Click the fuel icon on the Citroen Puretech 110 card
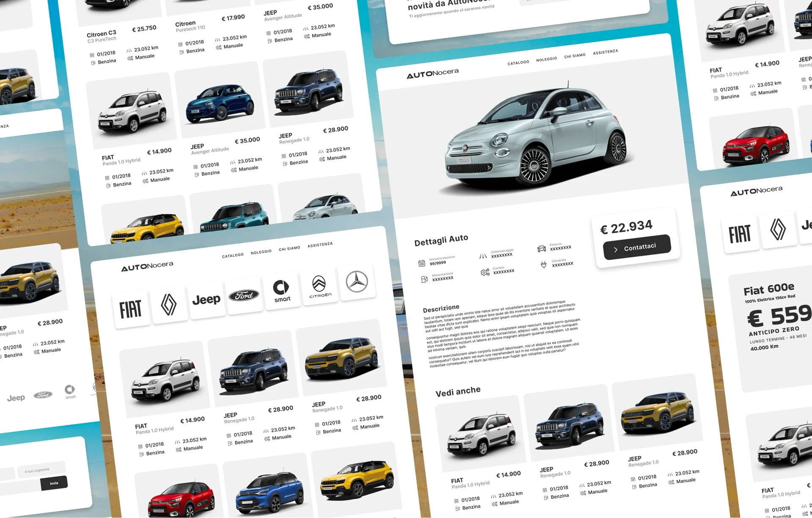The width and height of the screenshot is (812, 518). (x=182, y=52)
